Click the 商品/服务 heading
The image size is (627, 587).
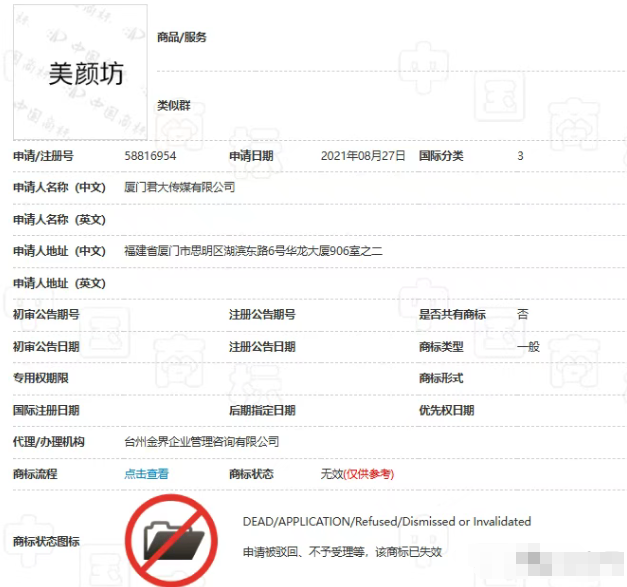coord(182,37)
